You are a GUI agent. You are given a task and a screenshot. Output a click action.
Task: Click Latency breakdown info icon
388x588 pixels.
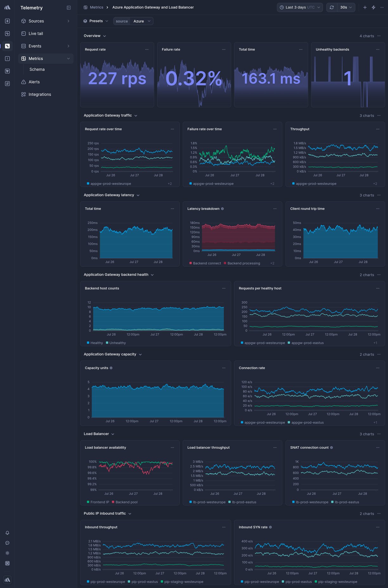[223, 209]
